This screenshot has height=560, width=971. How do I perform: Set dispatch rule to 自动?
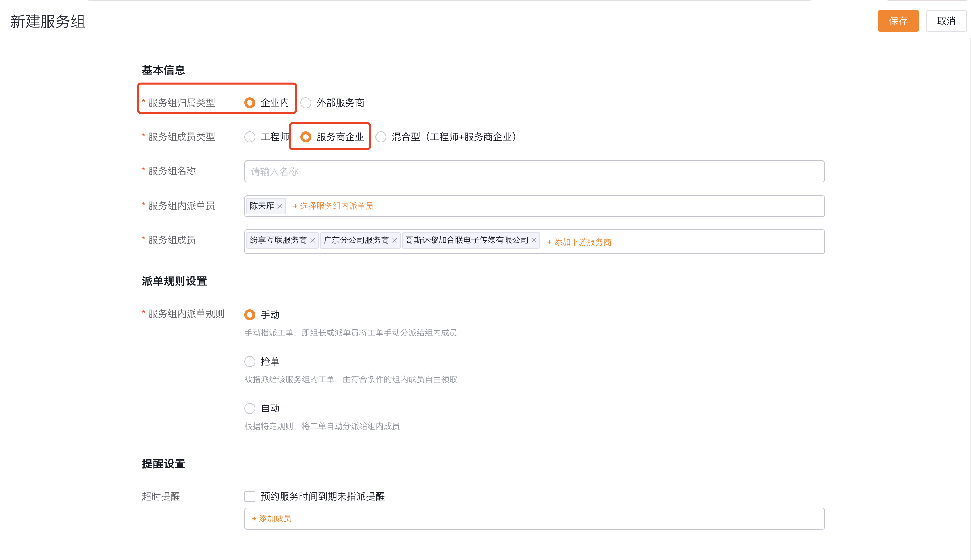pos(250,408)
